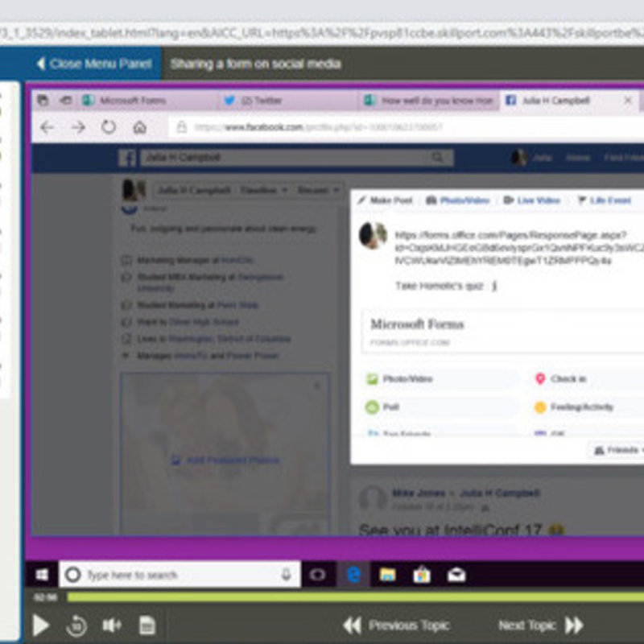
Task: Play the course video
Action: pos(40,625)
